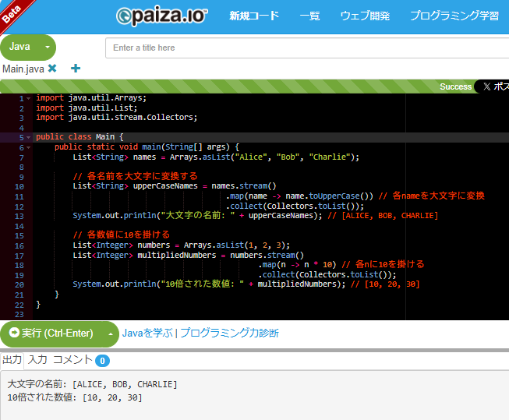Open the コメント tab
Image resolution: width=509 pixels, height=420 pixels.
[x=72, y=360]
